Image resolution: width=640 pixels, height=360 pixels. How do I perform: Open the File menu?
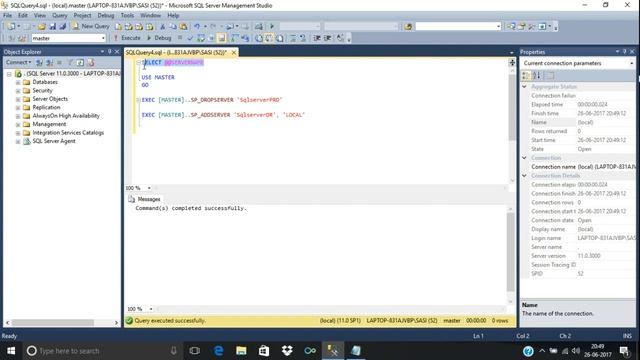7,15
